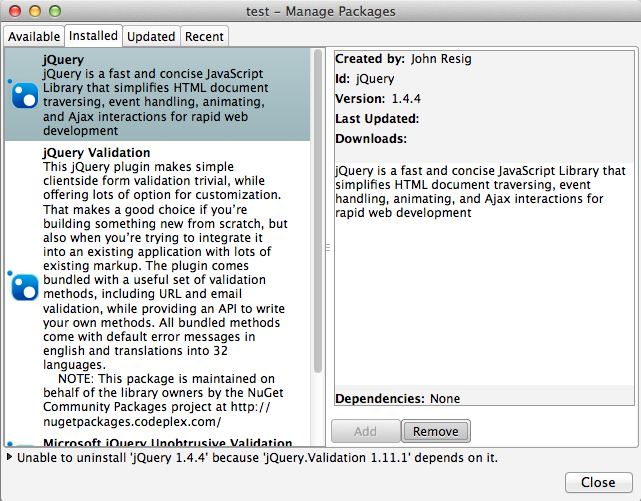Click the yellow minimize window button

(35, 11)
